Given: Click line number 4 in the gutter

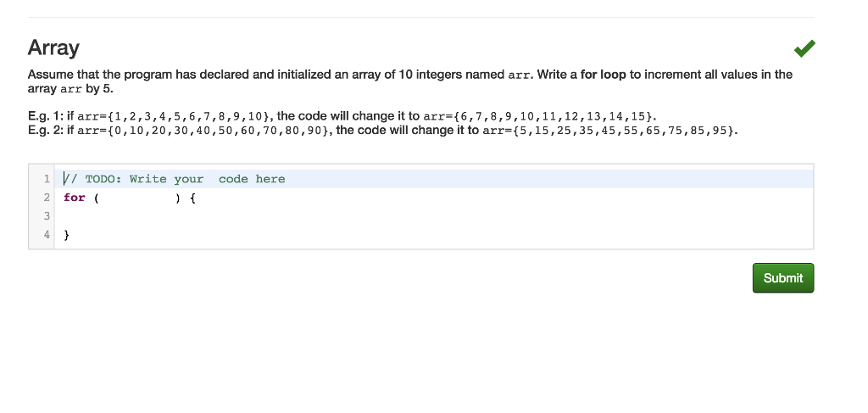Looking at the screenshot, I should click(x=47, y=235).
